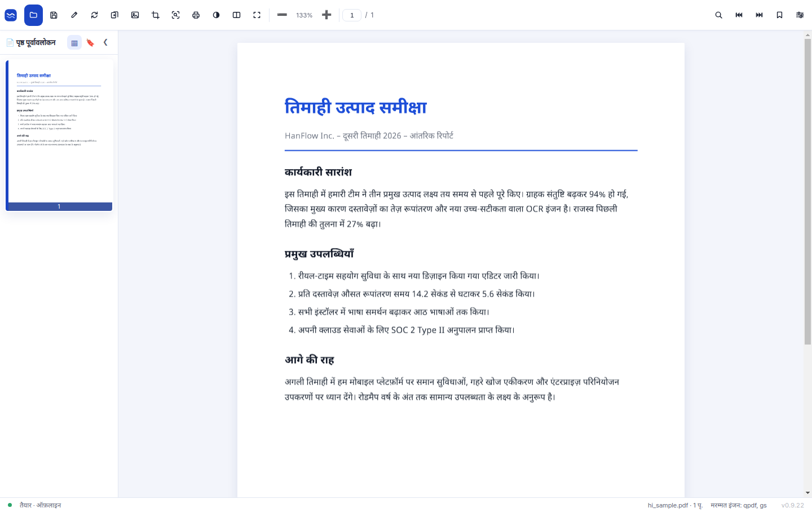Click the refresh/rotate arrows icon

[x=94, y=15]
